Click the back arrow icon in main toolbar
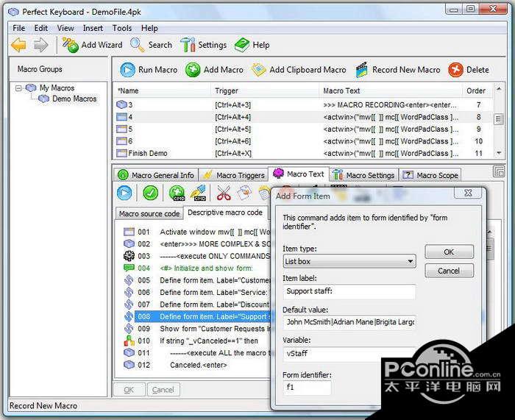Image resolution: width=515 pixels, height=420 pixels. click(x=18, y=45)
